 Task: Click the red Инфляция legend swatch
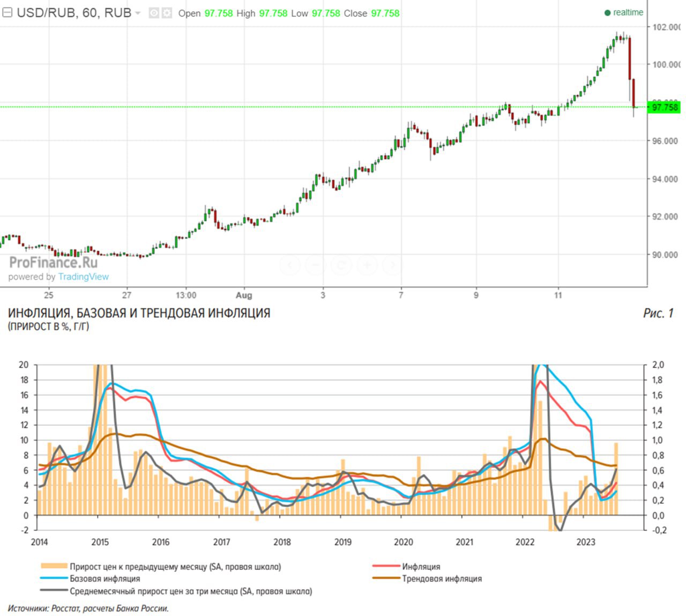pyautogui.click(x=386, y=566)
